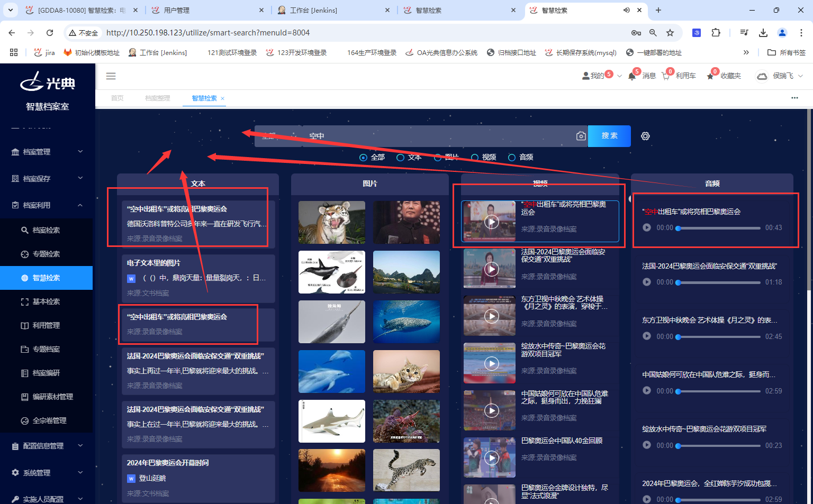The image size is (813, 504).
Task: Collapse the 档案利用 sidebar menu
Action: pos(47,205)
